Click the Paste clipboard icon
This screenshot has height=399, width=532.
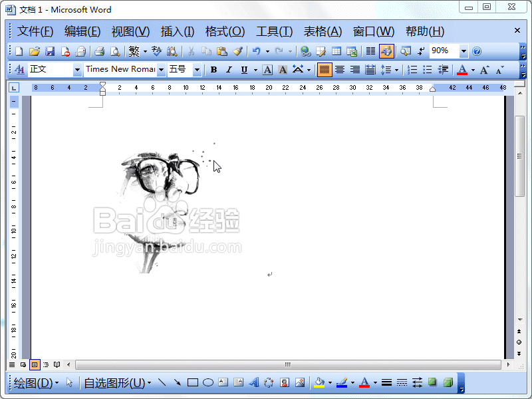[x=221, y=51]
